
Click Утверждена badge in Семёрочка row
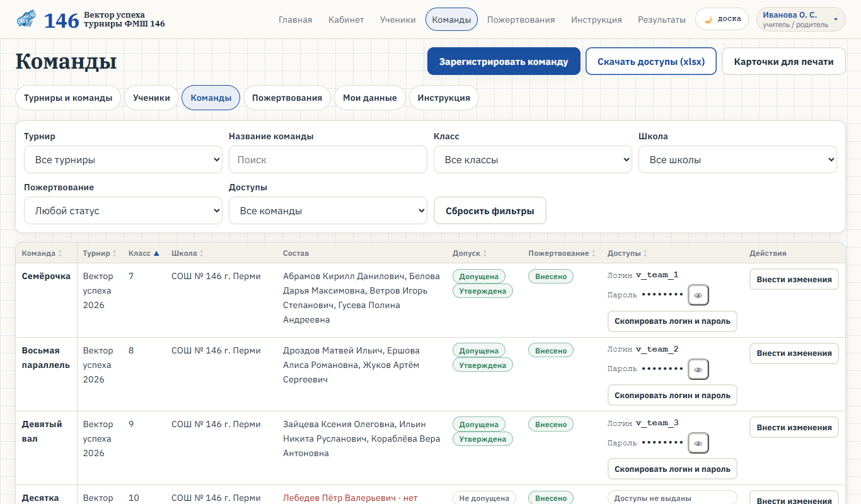pos(483,291)
